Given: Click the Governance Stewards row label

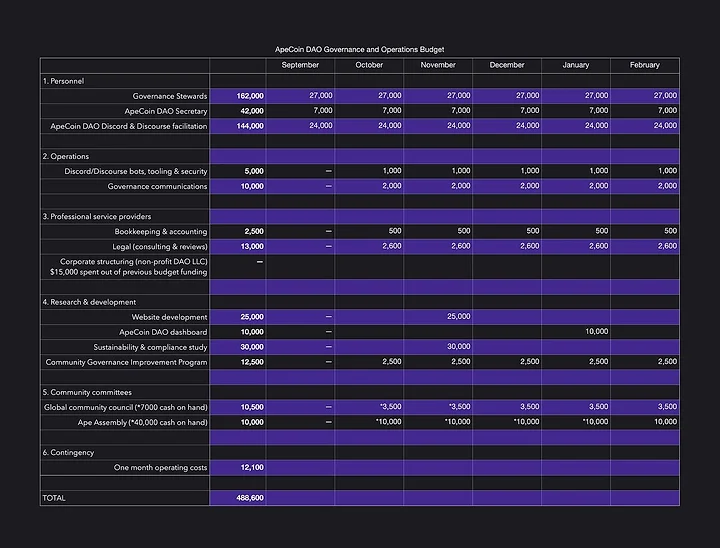Looking at the screenshot, I should pos(170,96).
